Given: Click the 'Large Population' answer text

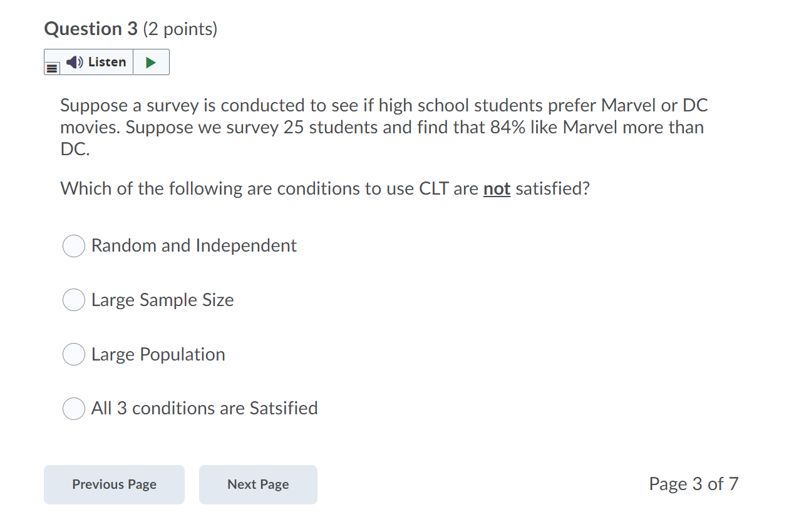Looking at the screenshot, I should pyautogui.click(x=158, y=354).
